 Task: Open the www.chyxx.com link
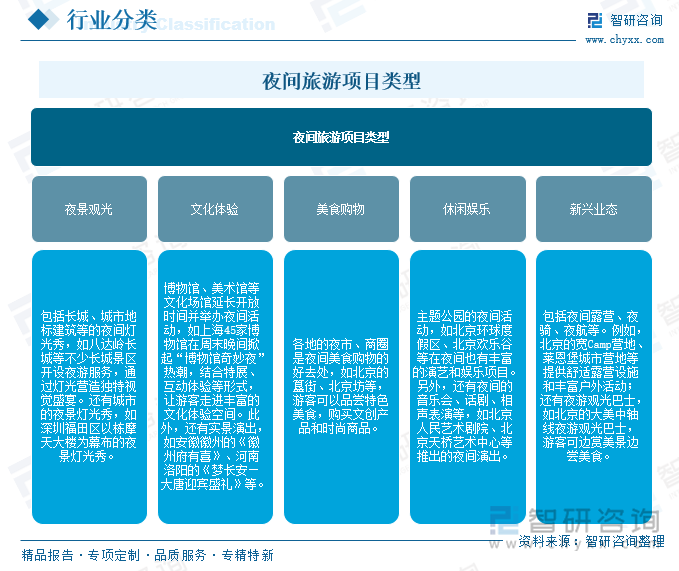coord(624,40)
